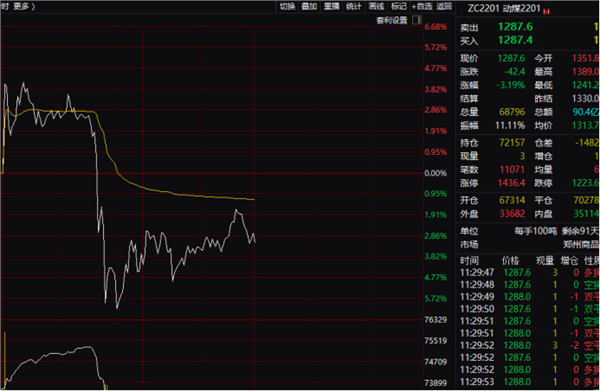The height and width of the screenshot is (391, 600).
Task: Click the 每手100吨 unit text
Action: 536,231
